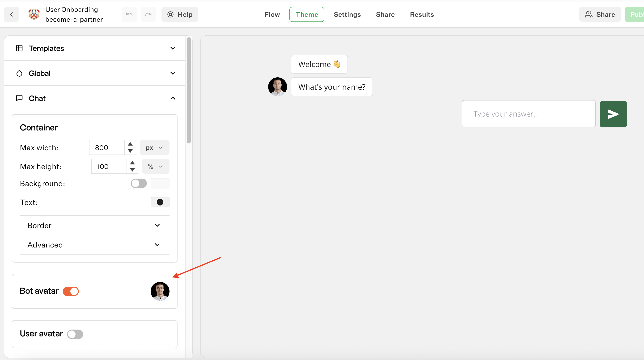Open the Max width px unit dropdown
The height and width of the screenshot is (360, 644).
click(x=154, y=148)
